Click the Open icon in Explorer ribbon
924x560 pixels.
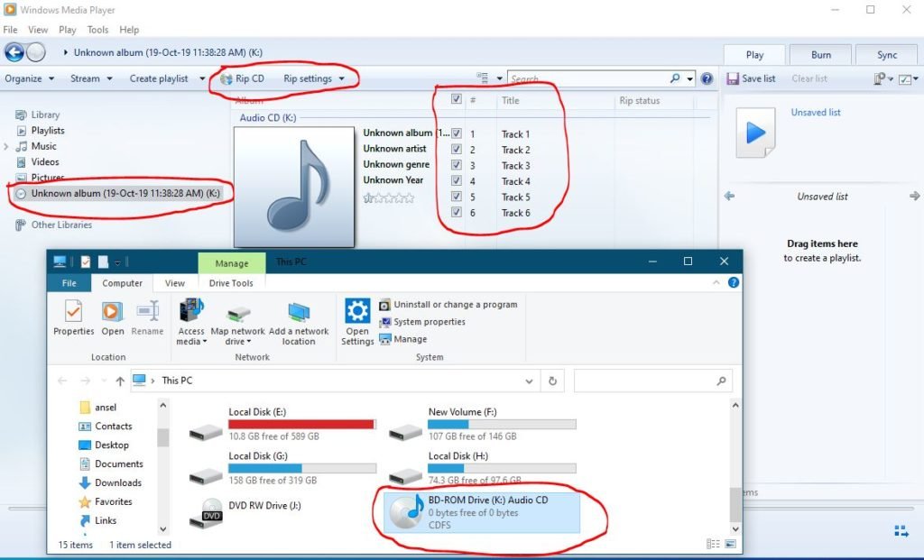(x=112, y=317)
